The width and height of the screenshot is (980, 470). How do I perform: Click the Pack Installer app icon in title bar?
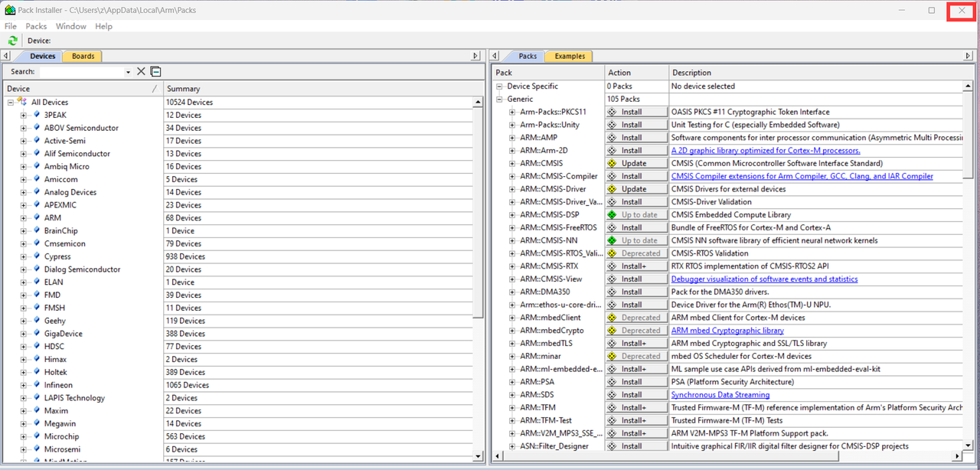[x=9, y=10]
